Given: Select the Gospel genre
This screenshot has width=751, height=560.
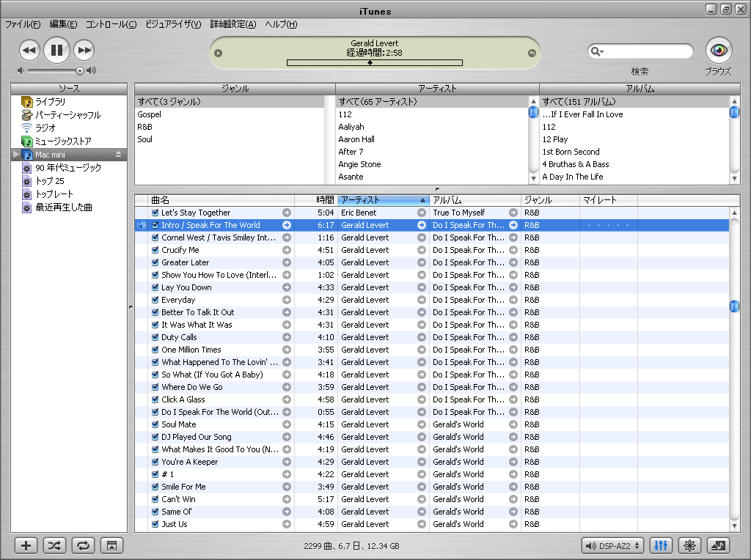Looking at the screenshot, I should [x=230, y=114].
